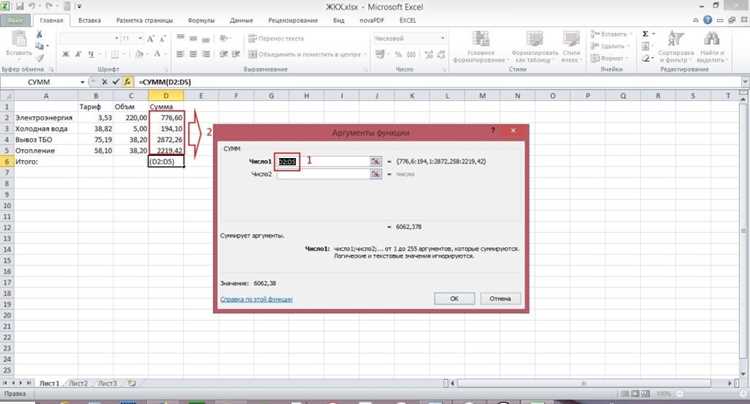
Task: Click the Copy icon in clipboard group
Action: coord(40,46)
